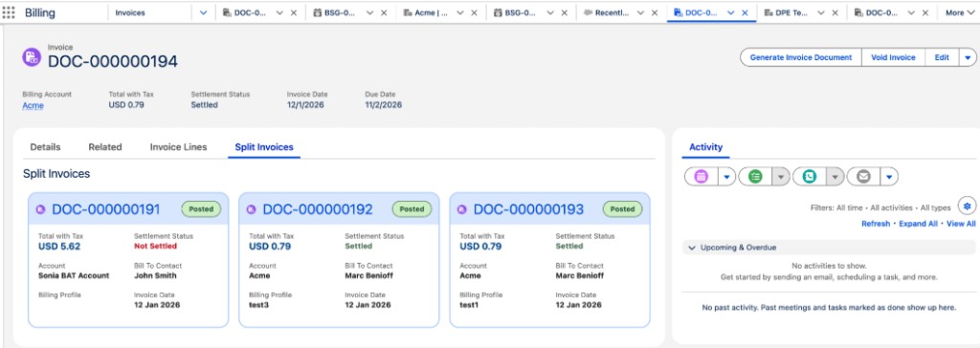Open more actions dropdown beside Edit
This screenshot has width=980, height=348.
click(968, 57)
